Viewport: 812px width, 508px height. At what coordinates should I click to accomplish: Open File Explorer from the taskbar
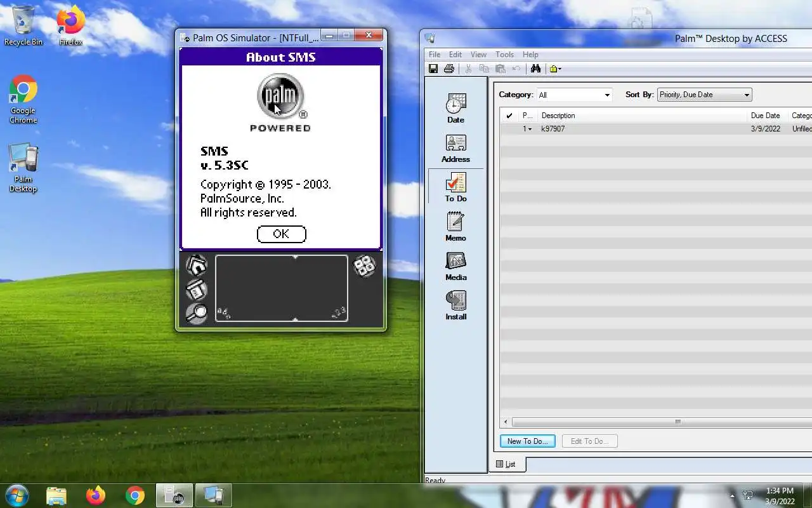click(x=56, y=495)
